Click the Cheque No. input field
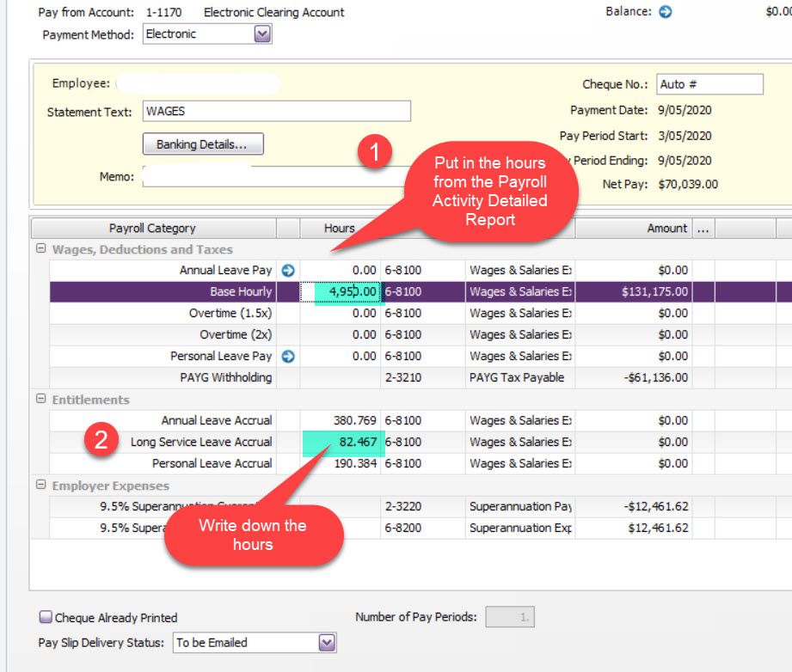This screenshot has width=792, height=672. tap(709, 84)
